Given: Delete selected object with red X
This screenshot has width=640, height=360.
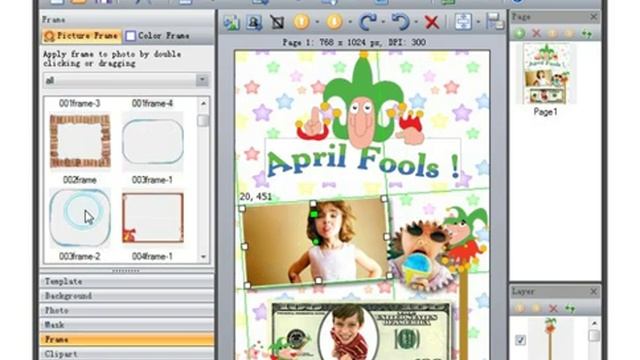Looking at the screenshot, I should 432,22.
